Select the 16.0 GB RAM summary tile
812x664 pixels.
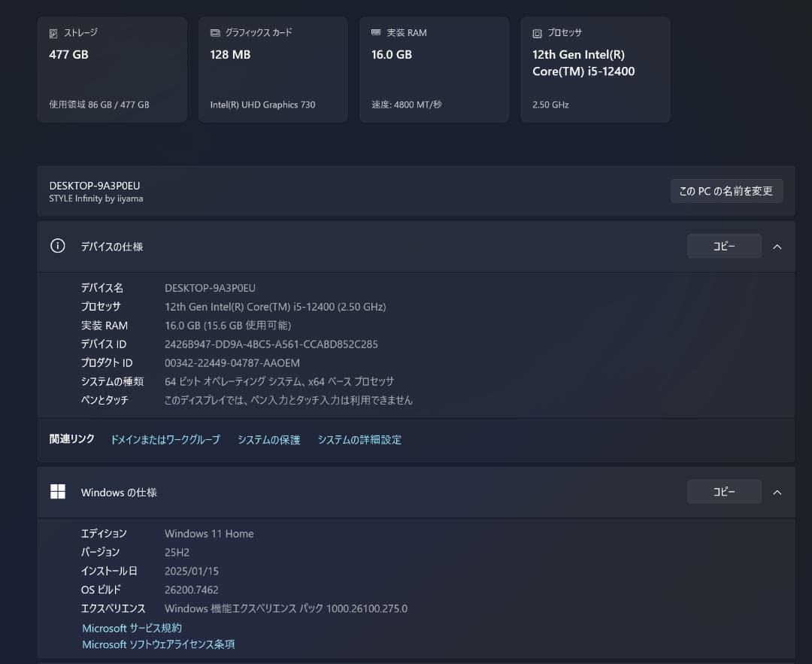434,68
